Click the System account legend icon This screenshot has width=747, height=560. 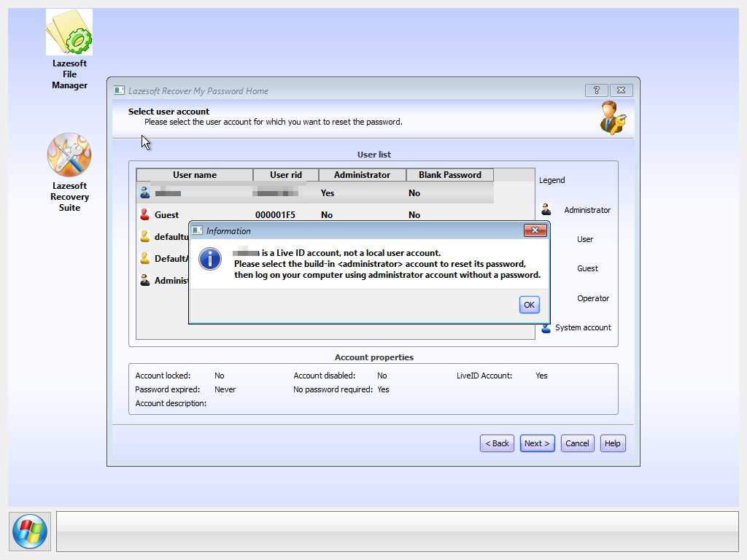click(546, 328)
